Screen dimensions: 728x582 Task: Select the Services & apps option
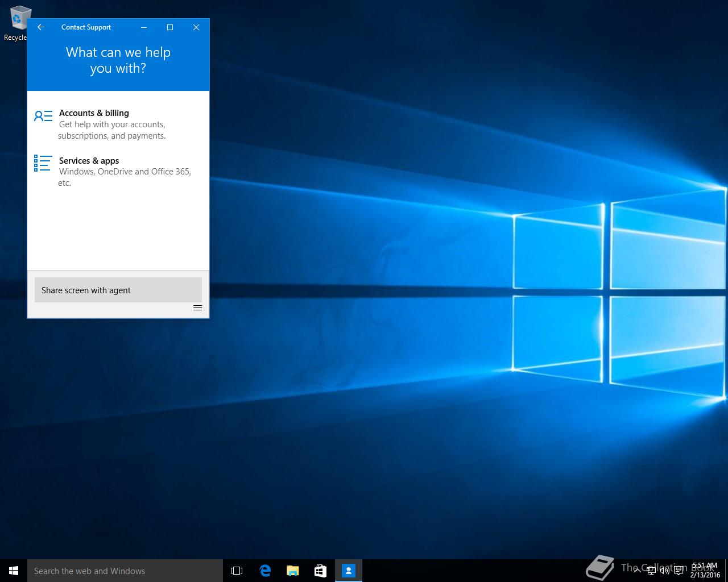[x=89, y=161]
